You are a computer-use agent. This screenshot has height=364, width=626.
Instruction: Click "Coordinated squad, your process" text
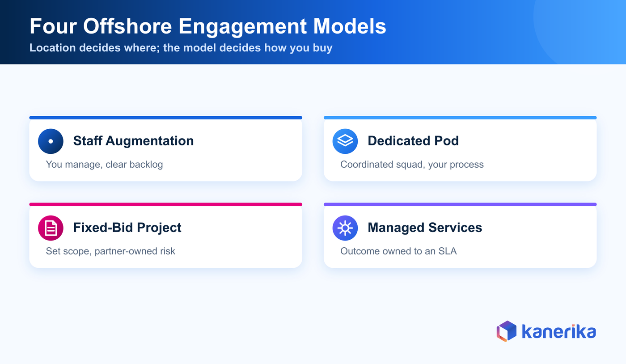pyautogui.click(x=412, y=165)
